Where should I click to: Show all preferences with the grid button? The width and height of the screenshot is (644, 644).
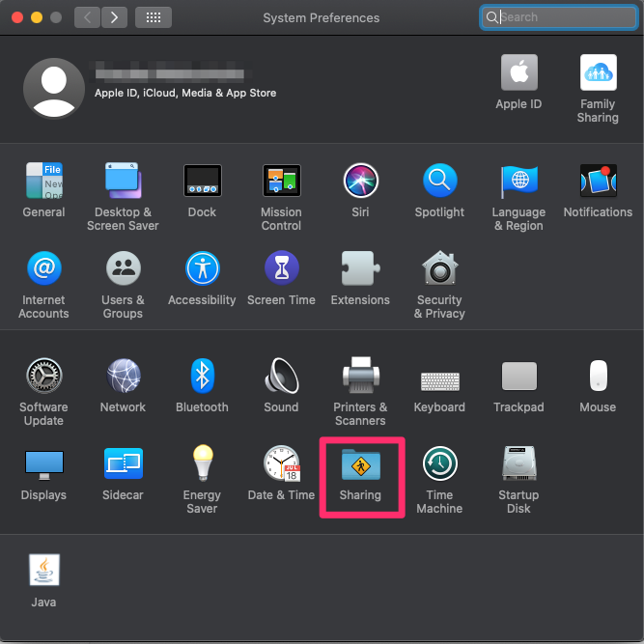point(154,17)
